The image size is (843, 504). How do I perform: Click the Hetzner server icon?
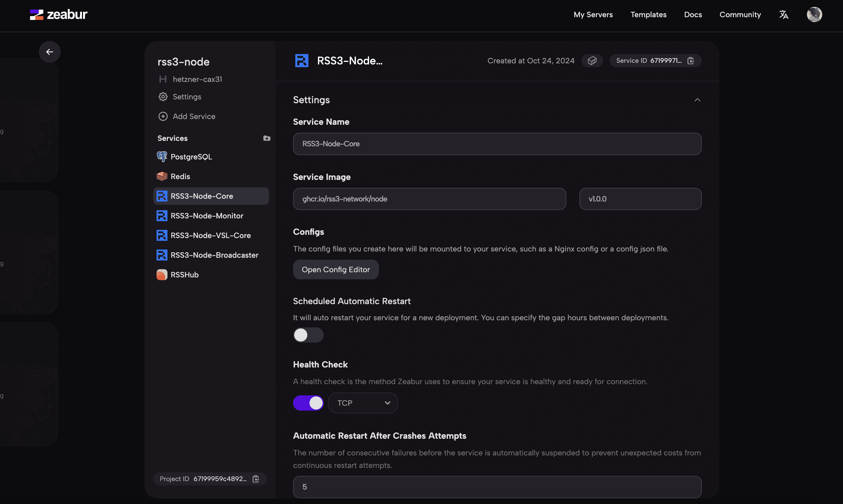click(163, 79)
